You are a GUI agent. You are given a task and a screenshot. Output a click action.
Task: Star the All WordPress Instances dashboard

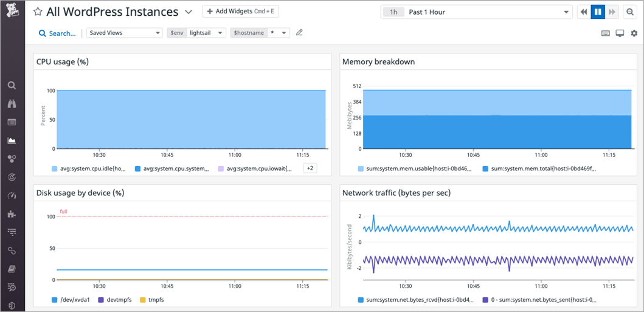[38, 12]
